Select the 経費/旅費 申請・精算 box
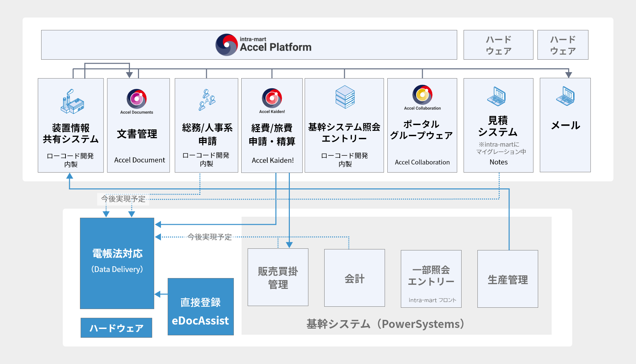The height and width of the screenshot is (364, 636). (272, 125)
